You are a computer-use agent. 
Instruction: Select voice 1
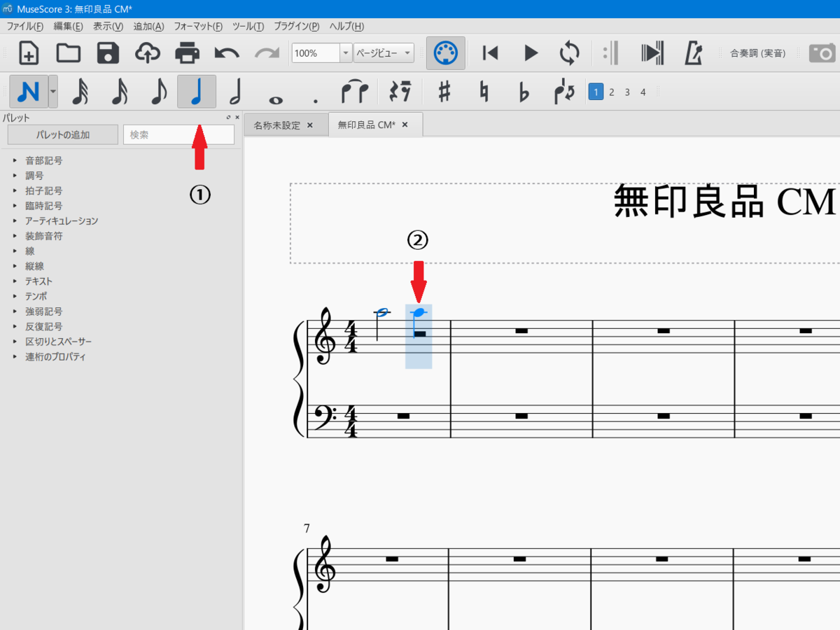[x=596, y=92]
